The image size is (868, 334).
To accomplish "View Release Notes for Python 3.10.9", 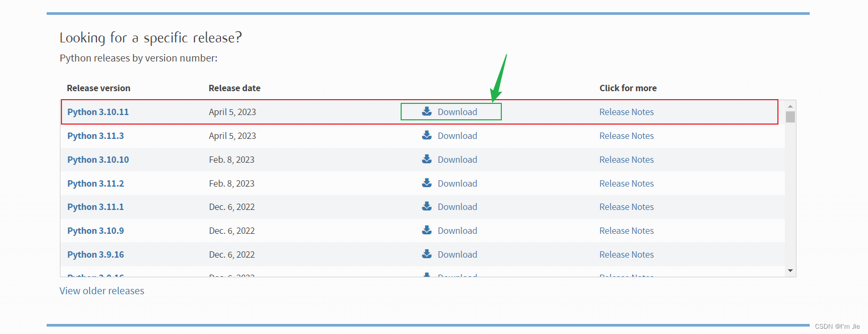I will [626, 231].
